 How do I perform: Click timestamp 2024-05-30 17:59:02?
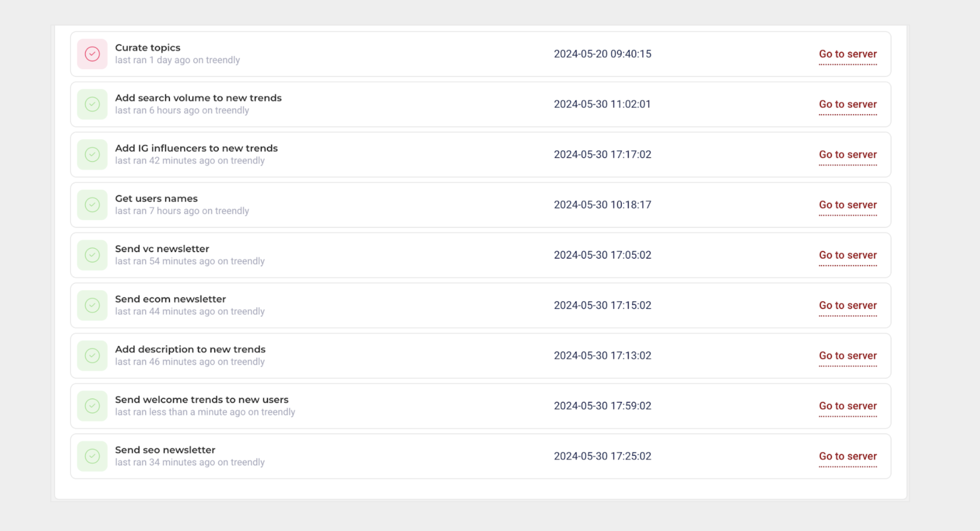[602, 406]
